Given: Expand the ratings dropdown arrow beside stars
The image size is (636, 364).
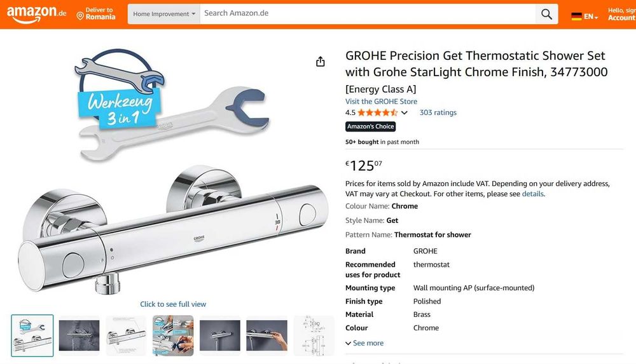Looking at the screenshot, I should point(404,113).
